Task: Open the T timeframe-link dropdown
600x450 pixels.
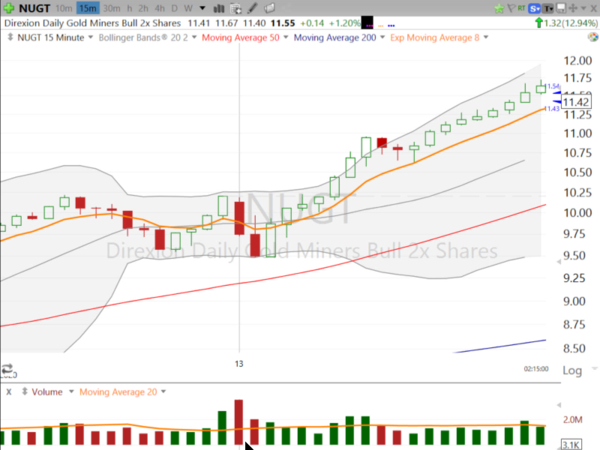Action: (548, 8)
